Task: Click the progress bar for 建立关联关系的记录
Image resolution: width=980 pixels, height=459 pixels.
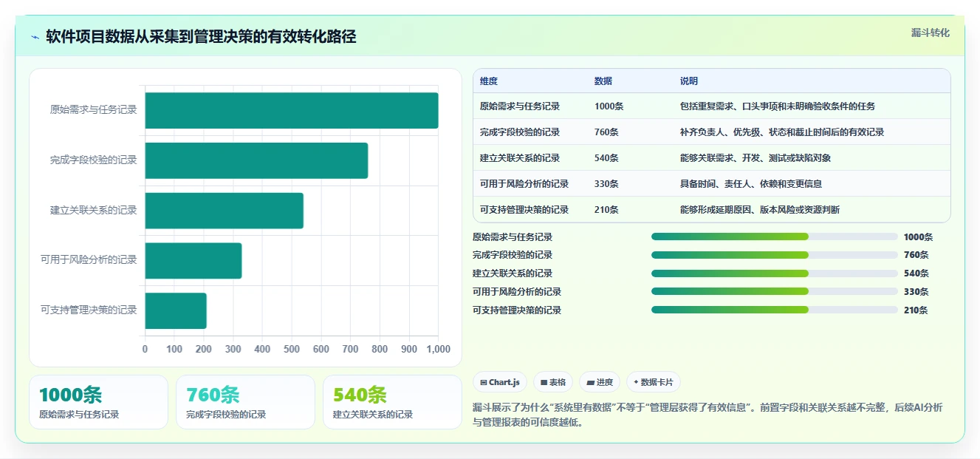Action: tap(775, 273)
